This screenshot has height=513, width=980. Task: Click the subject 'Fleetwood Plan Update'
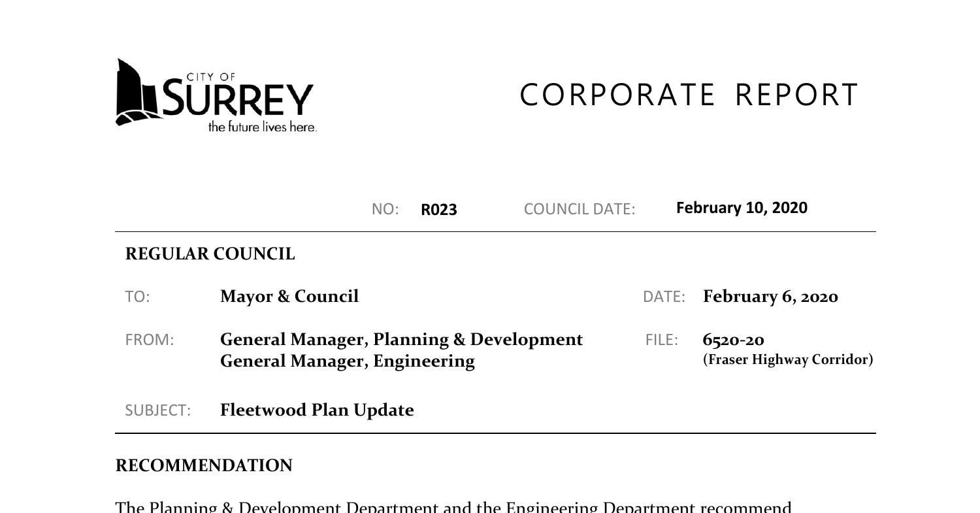point(317,410)
